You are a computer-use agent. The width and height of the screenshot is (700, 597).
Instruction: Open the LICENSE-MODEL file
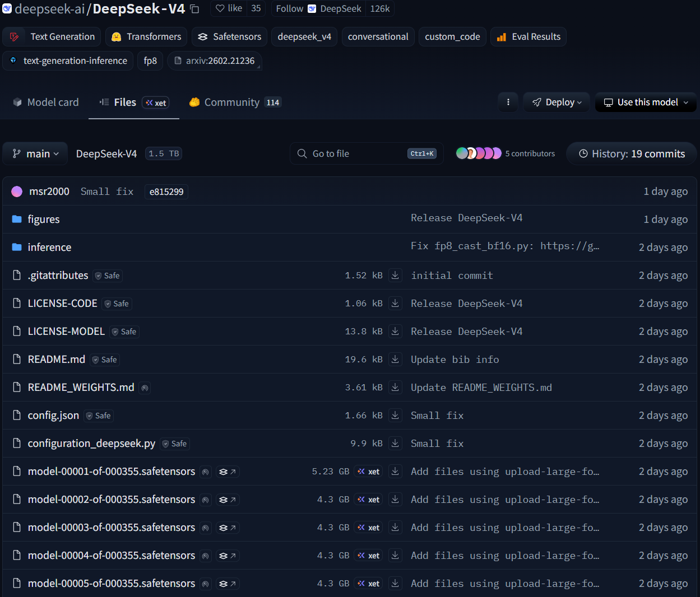66,331
